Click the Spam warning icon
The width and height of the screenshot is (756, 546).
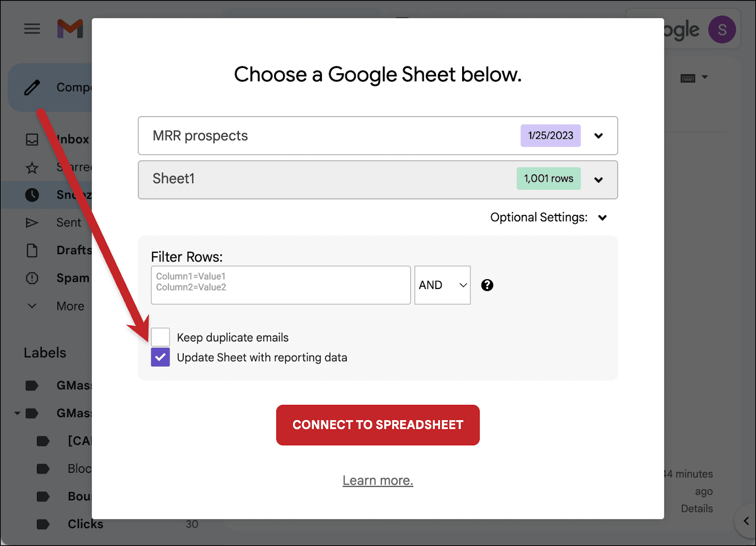pyautogui.click(x=32, y=278)
